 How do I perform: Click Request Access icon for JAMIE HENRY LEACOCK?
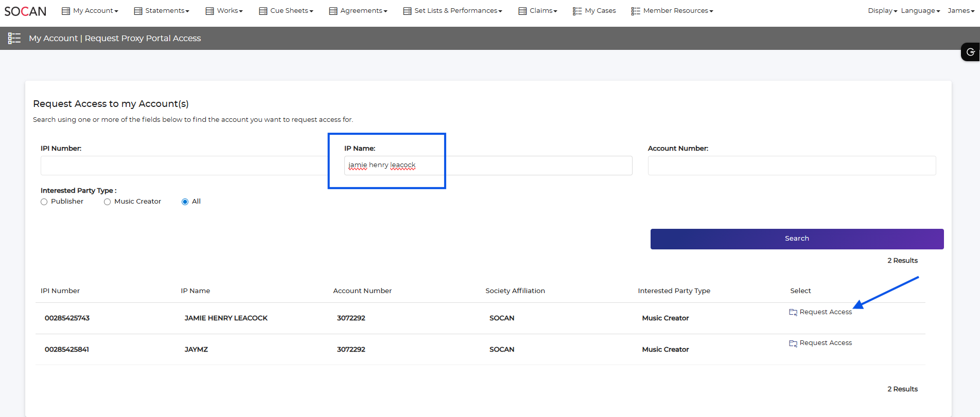[793, 312]
